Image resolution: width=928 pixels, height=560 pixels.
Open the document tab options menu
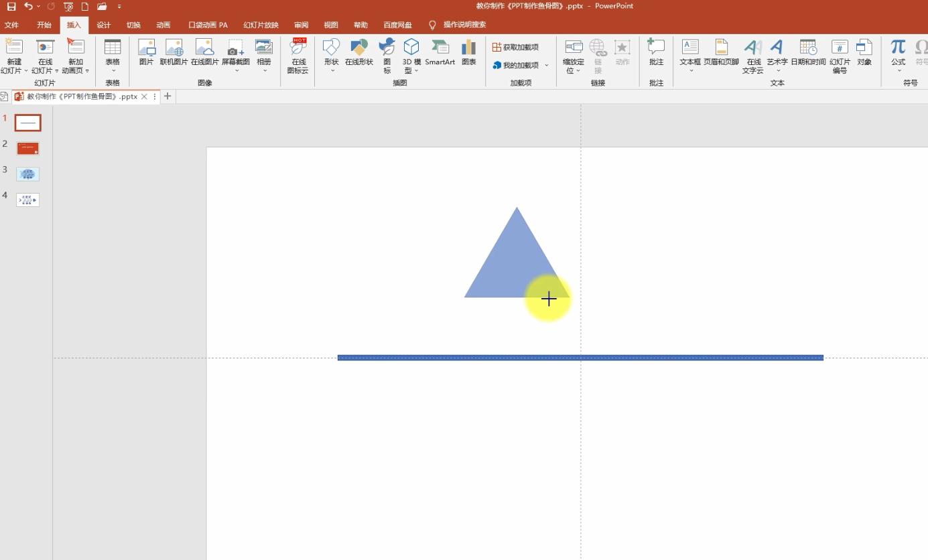coord(155,96)
